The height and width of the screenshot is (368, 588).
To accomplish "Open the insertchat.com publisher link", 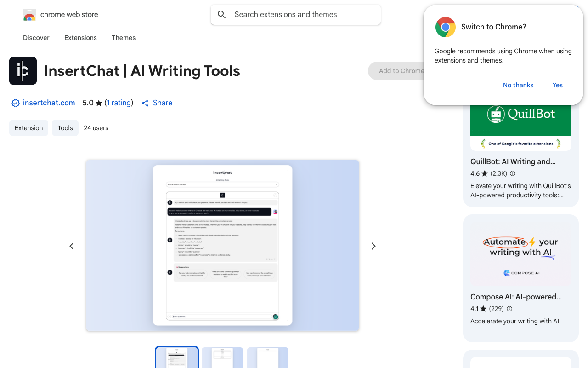I will pos(49,103).
